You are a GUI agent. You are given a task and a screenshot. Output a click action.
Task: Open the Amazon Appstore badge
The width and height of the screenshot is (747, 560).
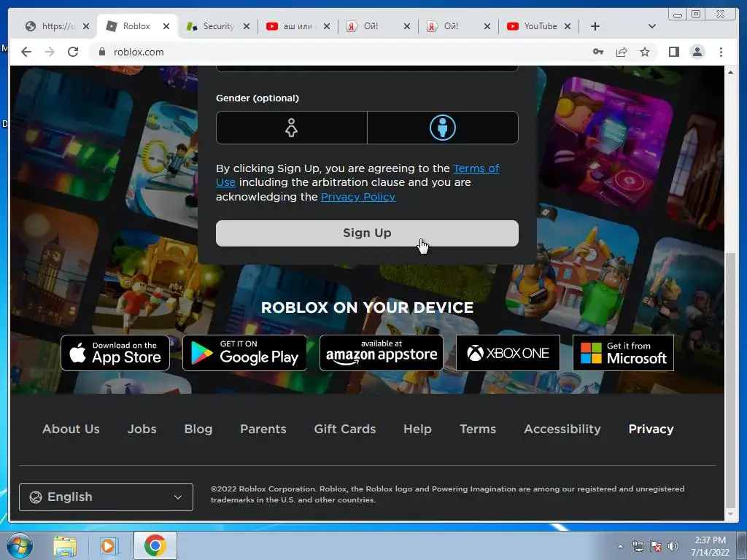[x=381, y=353]
